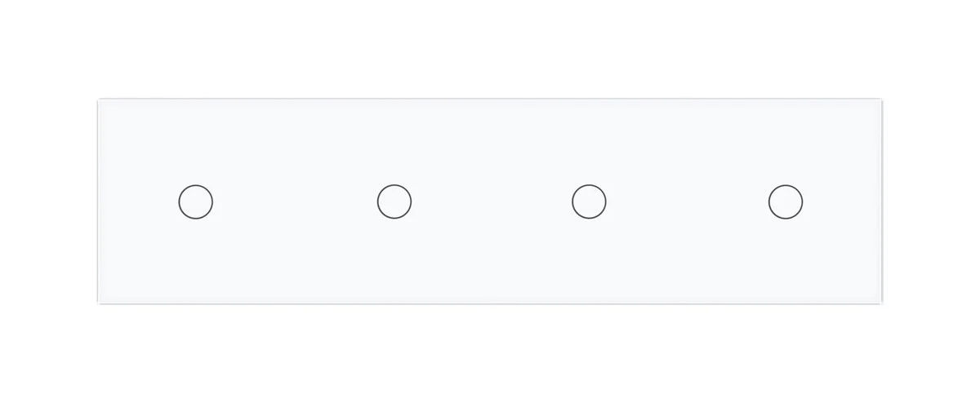The image size is (980, 403).
Task: Toggle the rightmost gang switch circle
Action: [786, 201]
